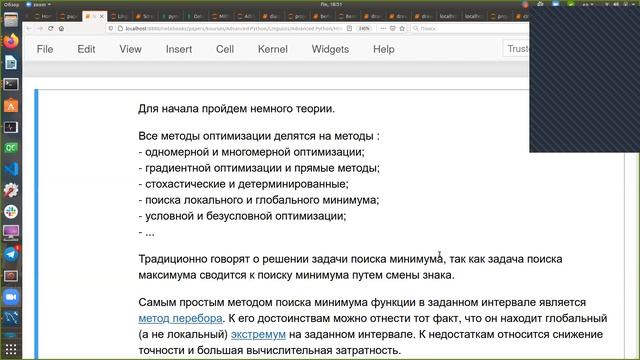Image resolution: width=640 pixels, height=360 pixels.
Task: Click '- стохастические и детерминированные;' line
Action: pos(243,184)
